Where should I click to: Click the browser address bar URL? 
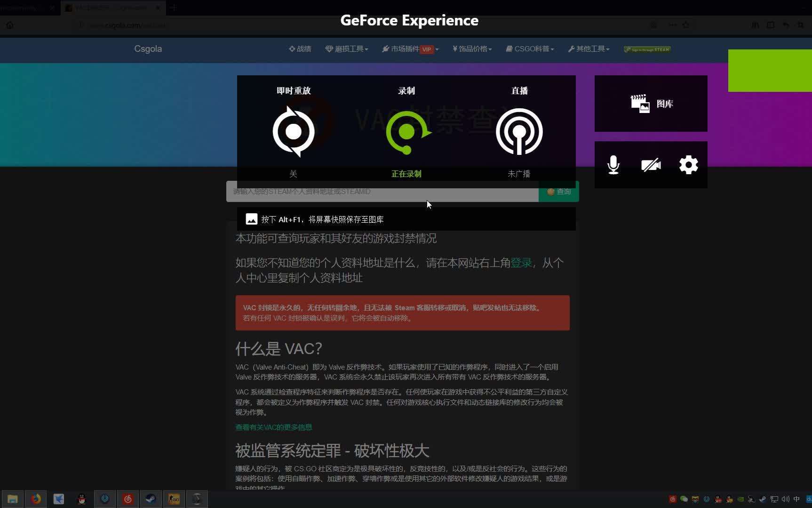point(127,25)
